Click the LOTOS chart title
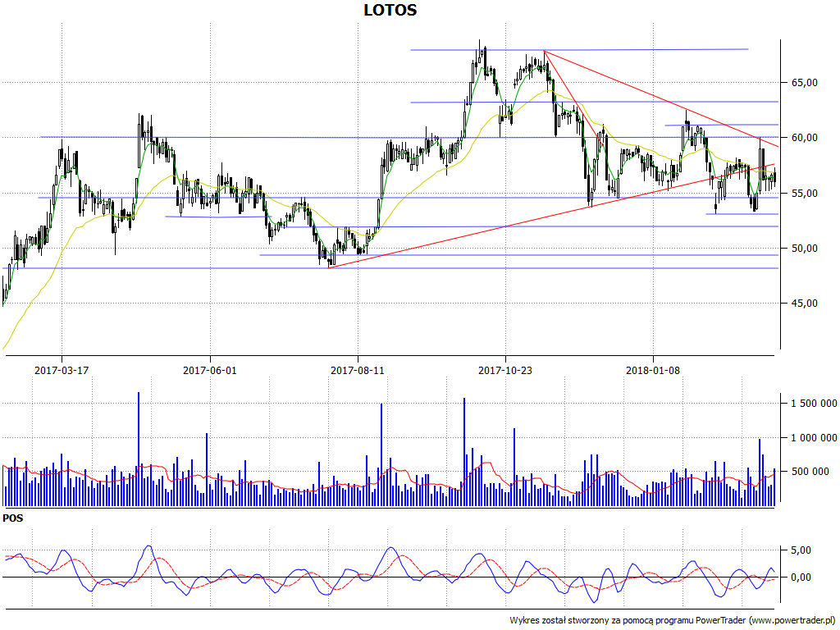The width and height of the screenshot is (840, 630). (x=390, y=10)
